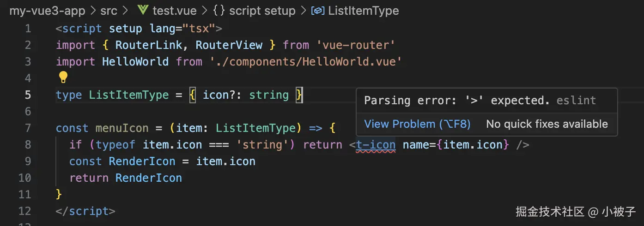Place cursor on RenderIcon in return statement

click(148, 178)
